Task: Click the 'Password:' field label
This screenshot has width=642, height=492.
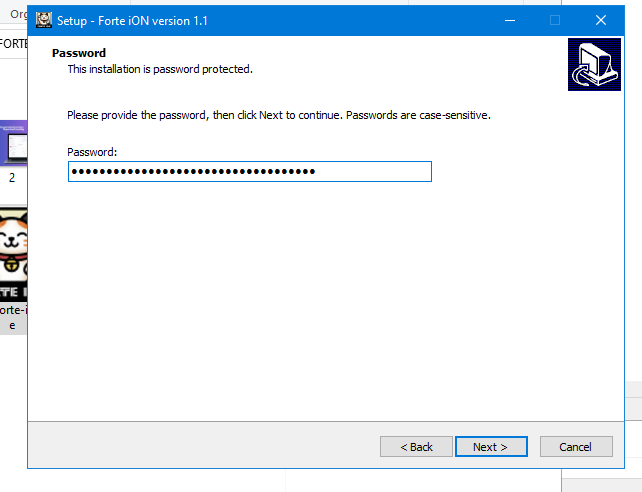Action: coord(92,152)
